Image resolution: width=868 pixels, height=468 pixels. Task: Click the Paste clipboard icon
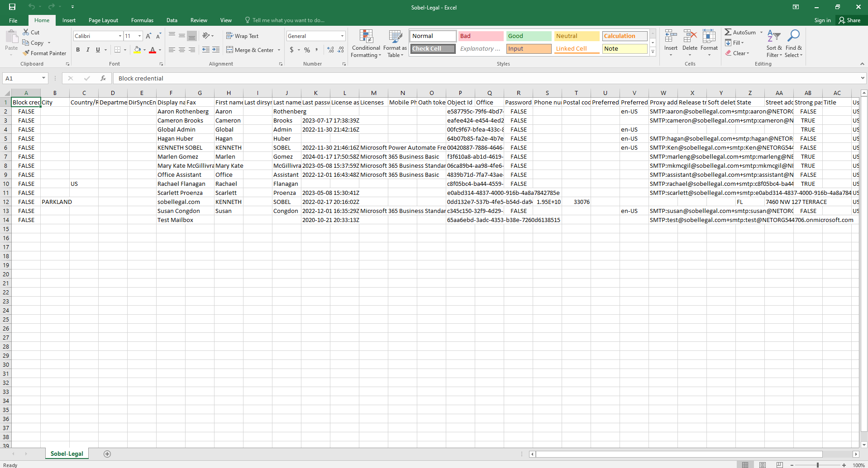tap(11, 36)
